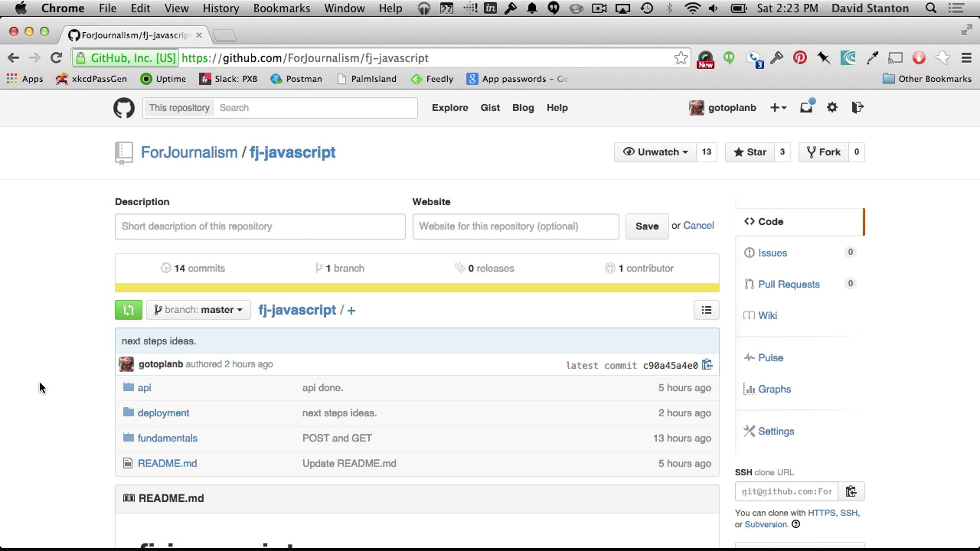Open the api folder
The height and width of the screenshot is (551, 980).
click(144, 387)
